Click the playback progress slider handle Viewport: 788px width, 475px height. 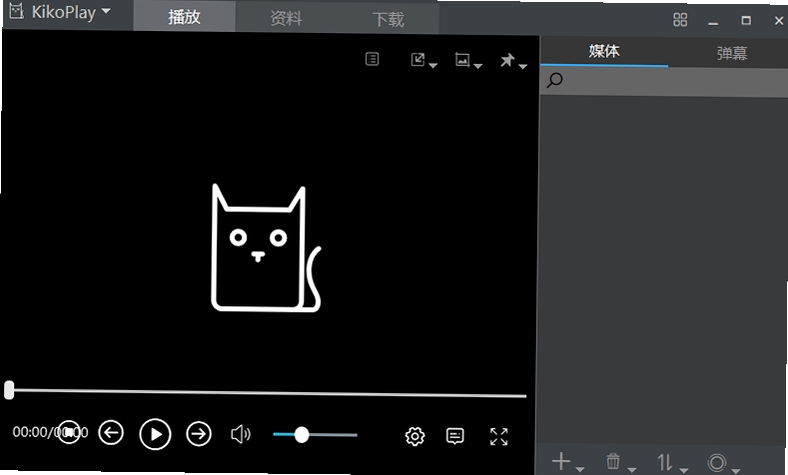tap(9, 390)
